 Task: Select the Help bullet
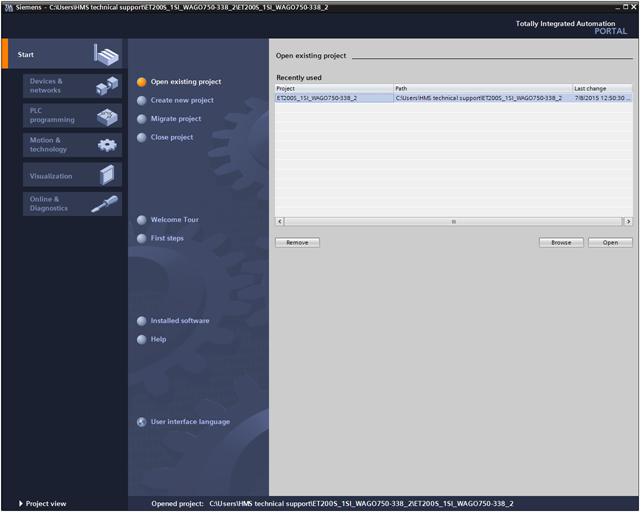[x=142, y=339]
